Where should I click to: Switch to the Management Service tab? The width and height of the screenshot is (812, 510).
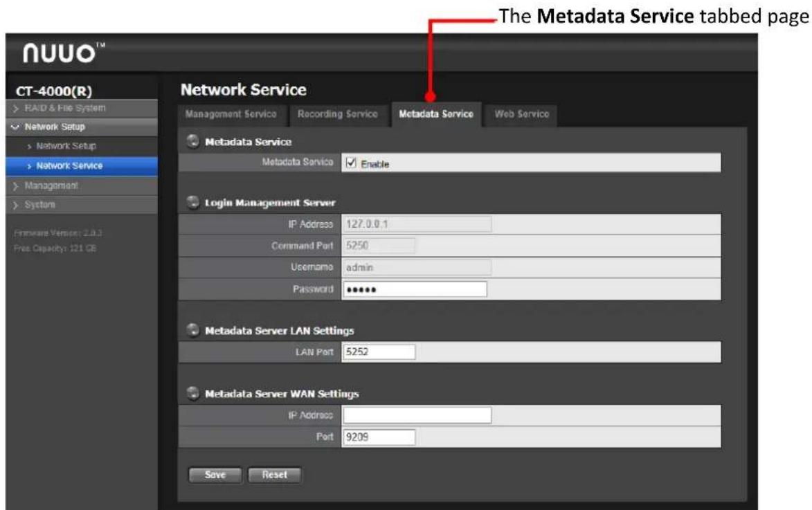(x=231, y=114)
